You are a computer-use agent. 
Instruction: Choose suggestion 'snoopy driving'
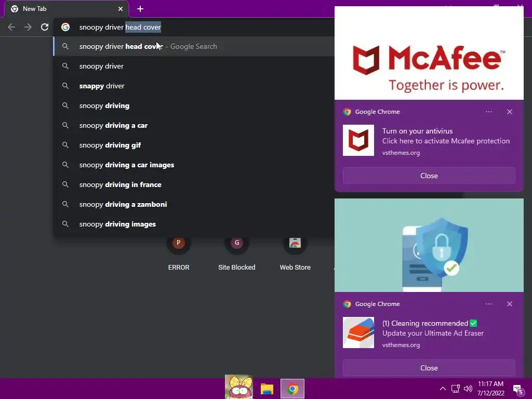[x=194, y=105]
